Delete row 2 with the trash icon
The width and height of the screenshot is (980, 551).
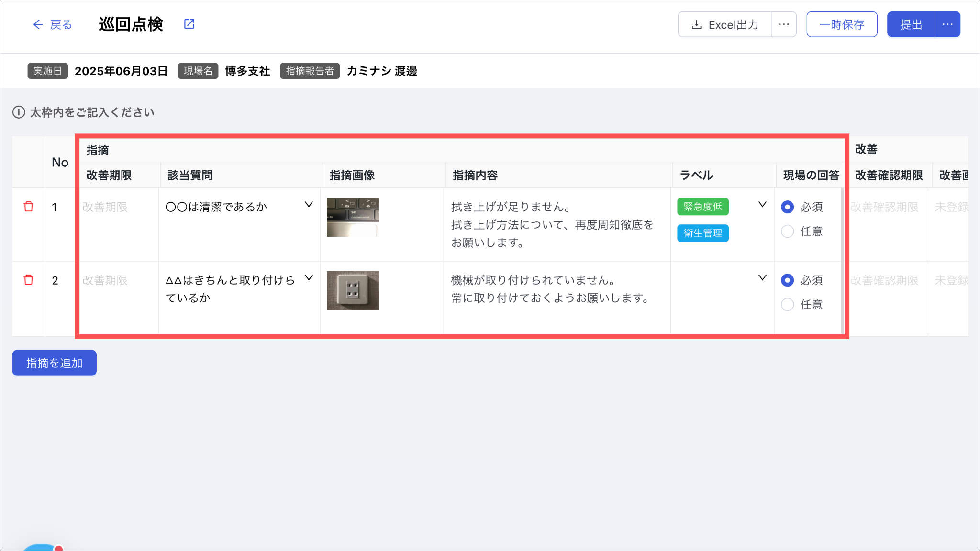(29, 280)
